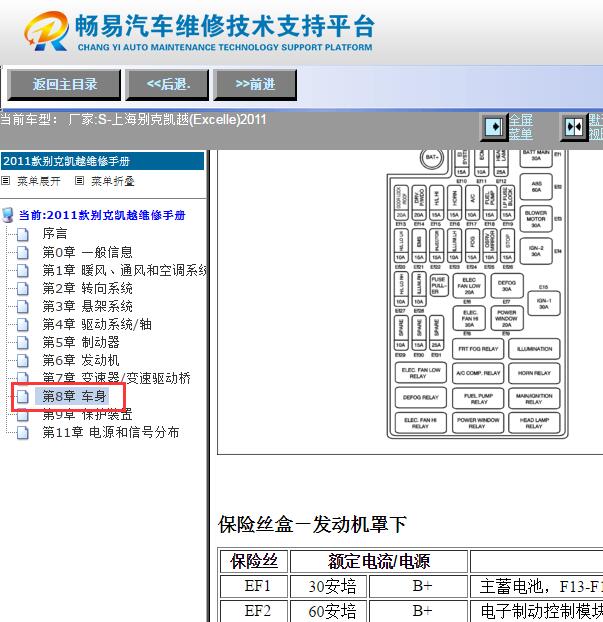Click the 保险丝盒—发动机罩下 heading
Viewport: 603px width, 622px height.
point(312,524)
